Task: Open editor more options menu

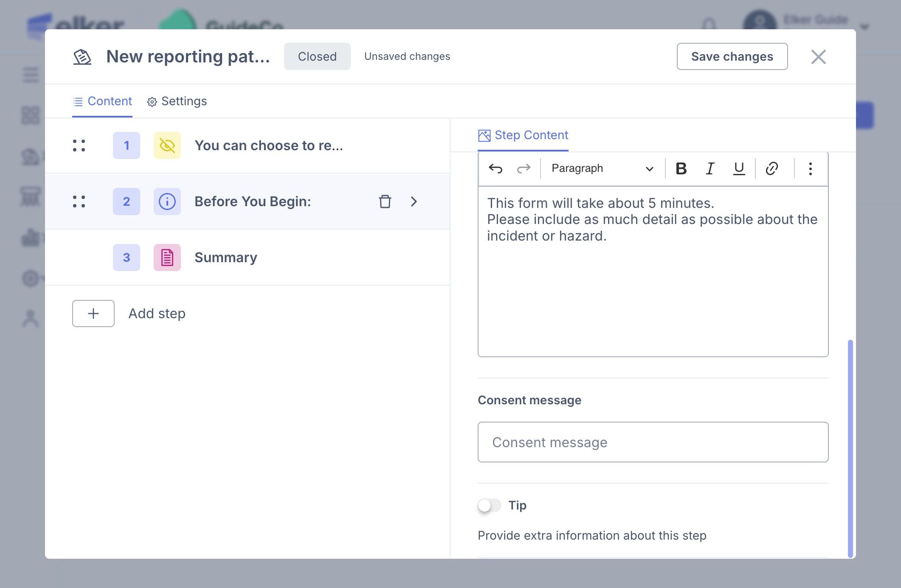Action: (x=810, y=168)
